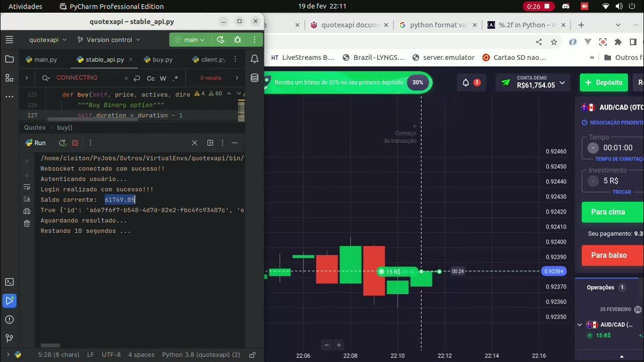Open quotexapi project dropdown
The image size is (644, 362).
[47, 40]
